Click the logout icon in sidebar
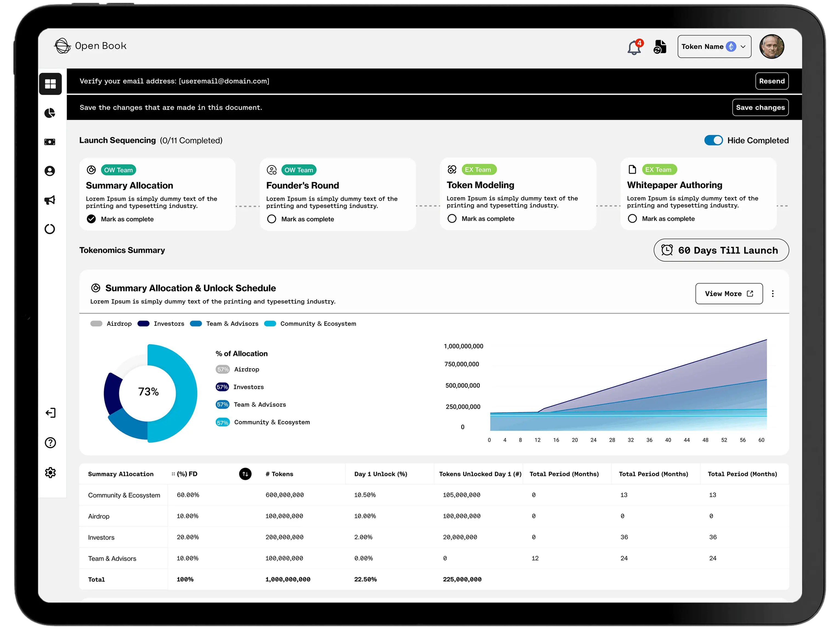Screen dimensions: 840x630 [50, 413]
